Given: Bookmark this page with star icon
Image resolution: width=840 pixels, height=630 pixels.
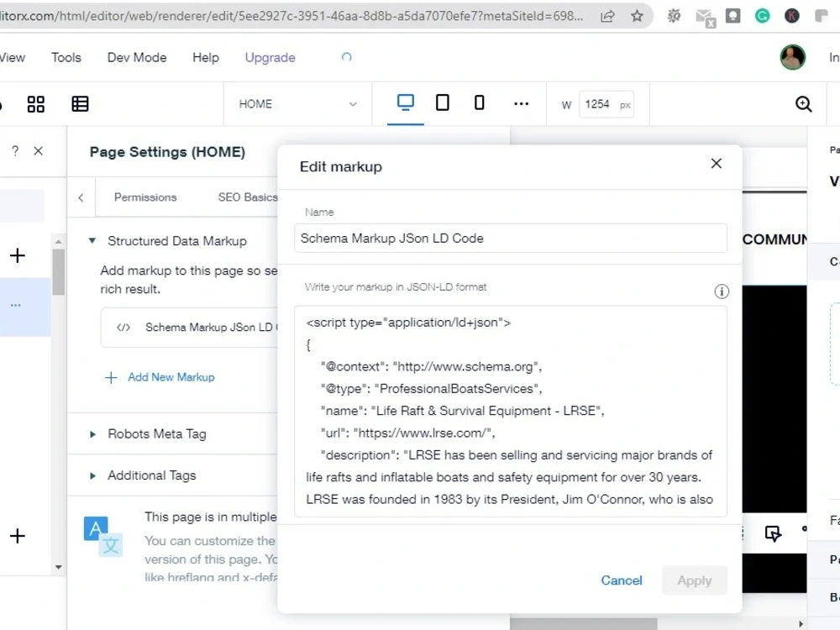Looking at the screenshot, I should pyautogui.click(x=637, y=16).
